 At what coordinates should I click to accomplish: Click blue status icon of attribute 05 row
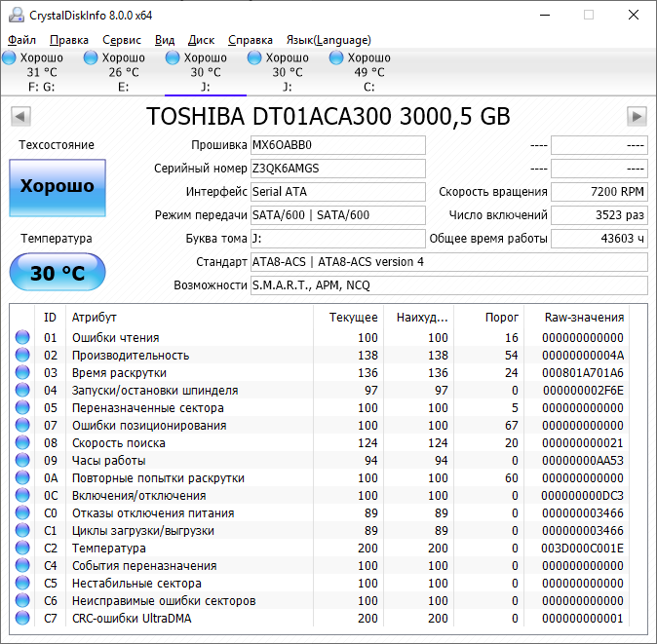[x=22, y=408]
